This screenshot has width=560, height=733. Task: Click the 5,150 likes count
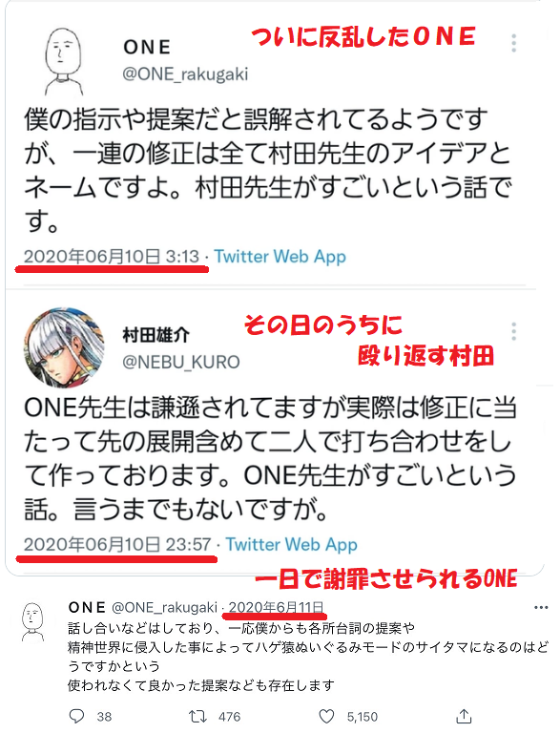tap(362, 717)
